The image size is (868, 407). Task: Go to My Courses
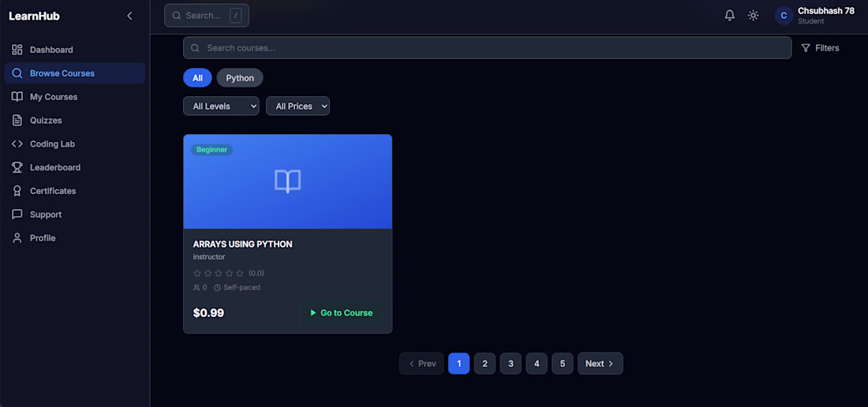coord(75,97)
